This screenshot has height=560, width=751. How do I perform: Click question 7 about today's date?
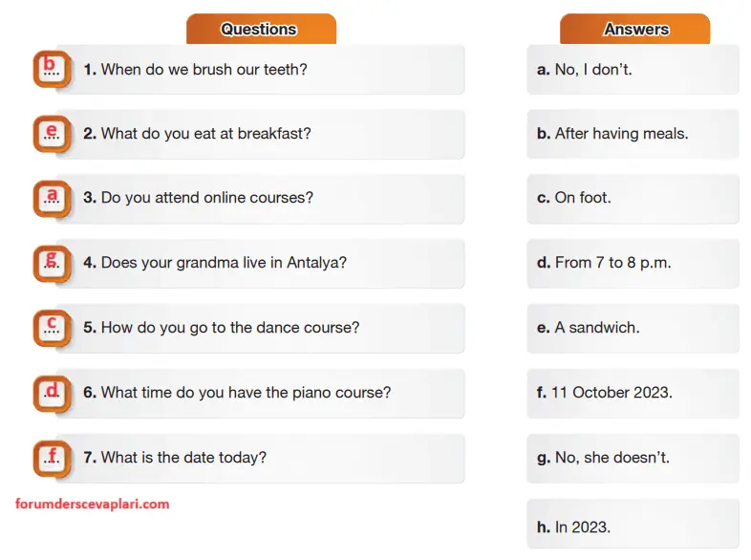(x=260, y=457)
